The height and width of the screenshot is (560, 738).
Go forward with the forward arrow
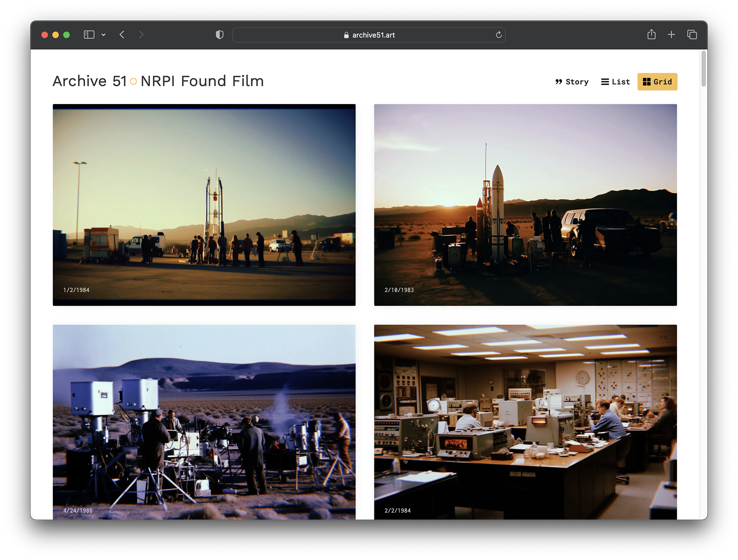coord(141,35)
